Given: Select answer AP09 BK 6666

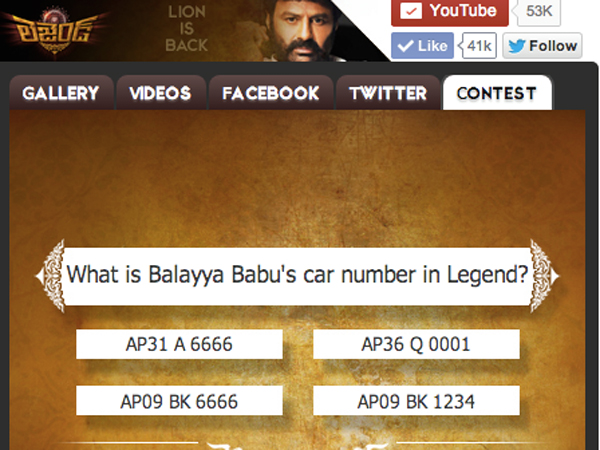Looking at the screenshot, I should pyautogui.click(x=179, y=401).
